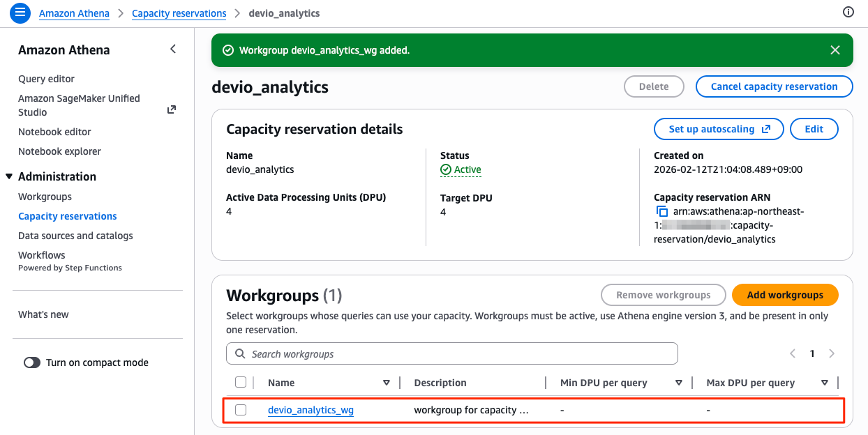Open Workgroups in sidebar
The image size is (868, 435).
[45, 197]
